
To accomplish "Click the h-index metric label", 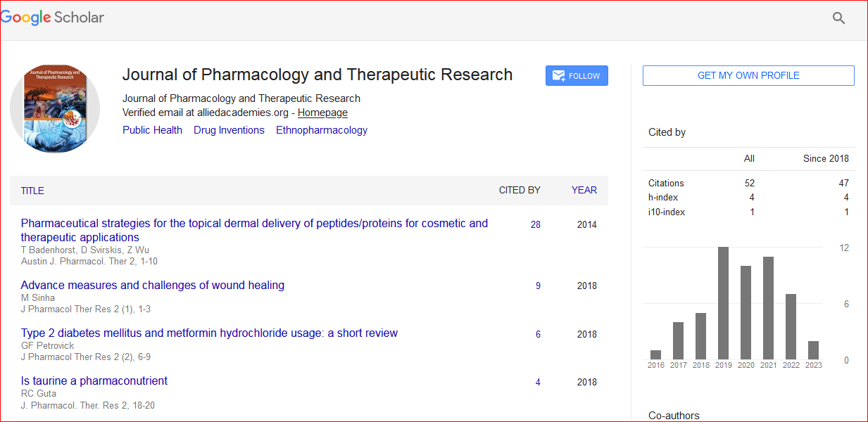I will tap(662, 198).
